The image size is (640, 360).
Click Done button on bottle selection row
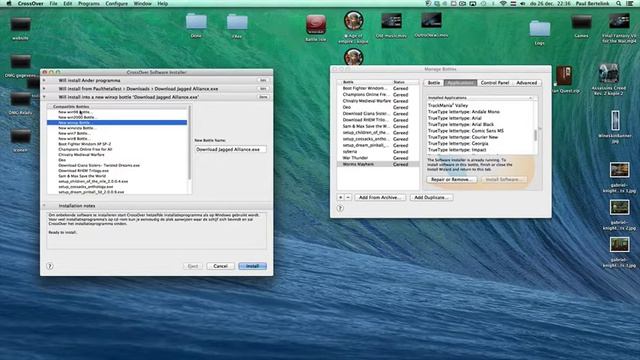click(263, 97)
